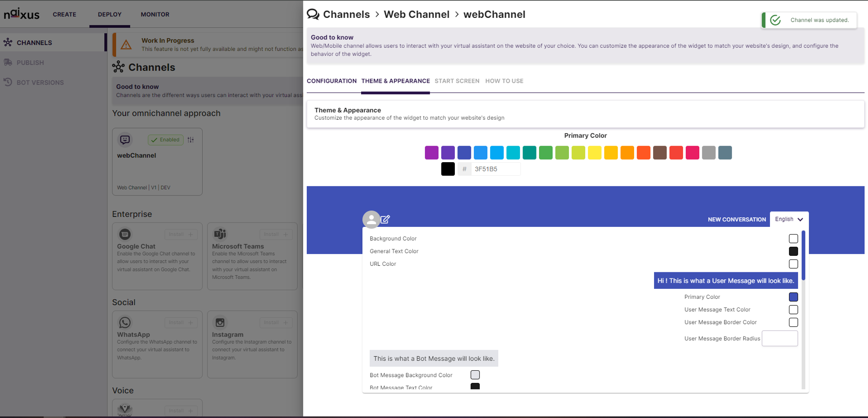Toggle the User Message Border Color box
Viewport: 868px width, 418px height.
(793, 322)
